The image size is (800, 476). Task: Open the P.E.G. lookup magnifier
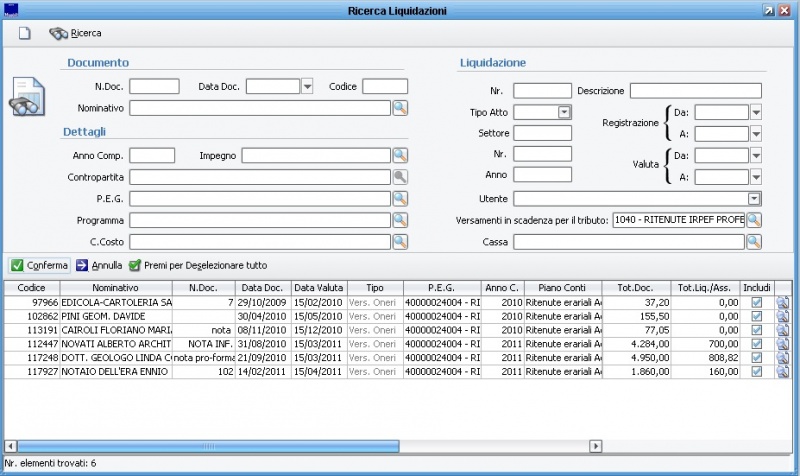399,198
